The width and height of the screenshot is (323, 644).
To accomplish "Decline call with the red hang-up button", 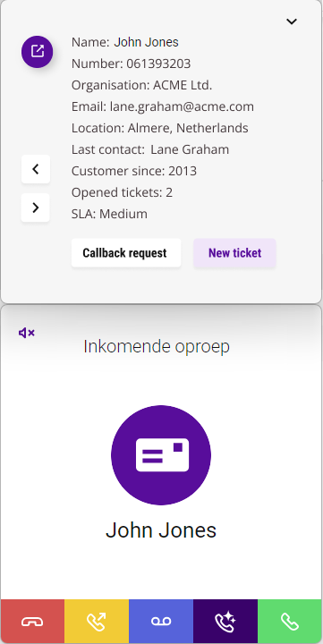I will [x=32, y=622].
